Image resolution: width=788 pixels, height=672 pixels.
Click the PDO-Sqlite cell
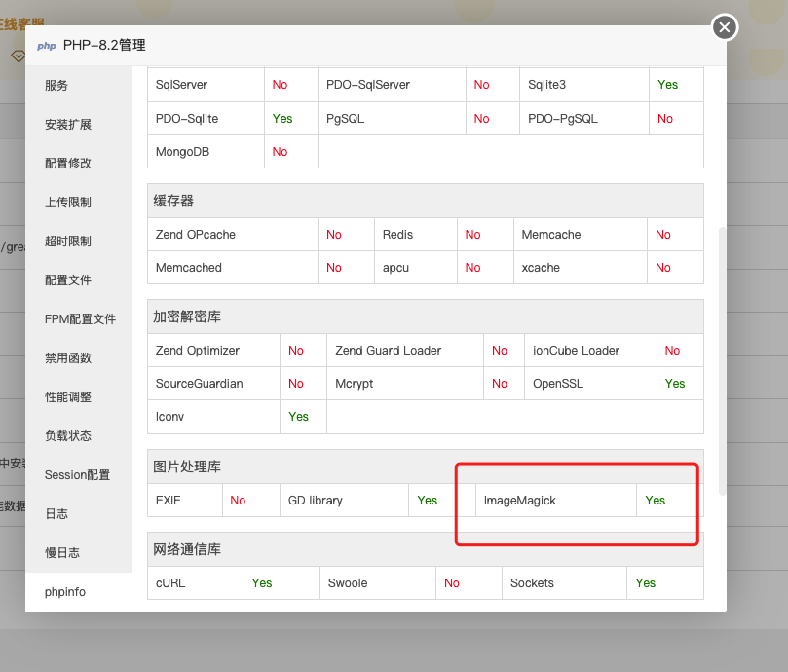point(206,119)
